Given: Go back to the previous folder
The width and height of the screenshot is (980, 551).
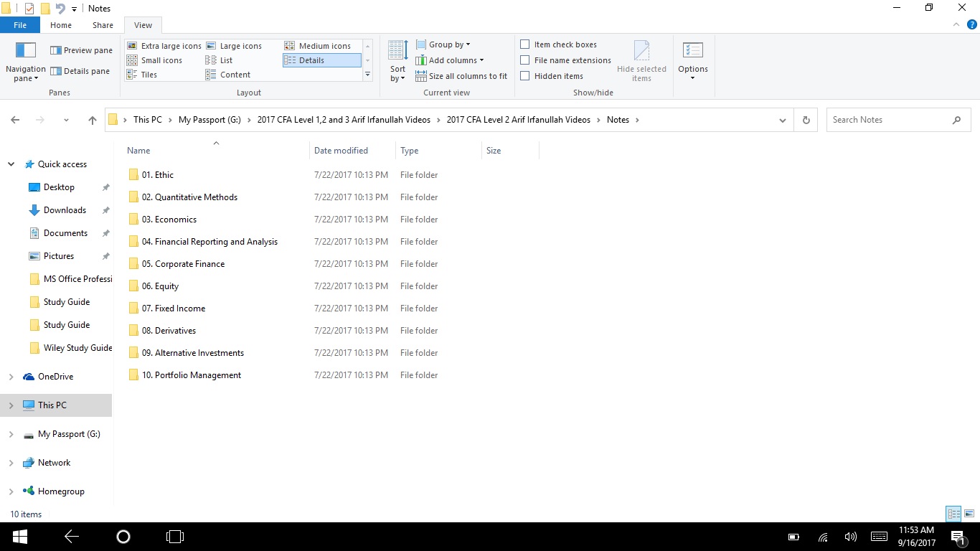Looking at the screenshot, I should [15, 121].
